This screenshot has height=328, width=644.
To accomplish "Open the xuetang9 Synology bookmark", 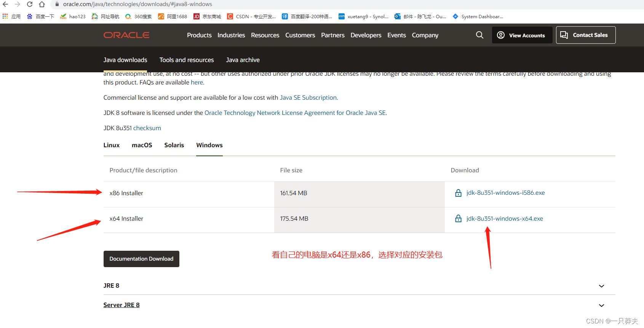I will [363, 16].
